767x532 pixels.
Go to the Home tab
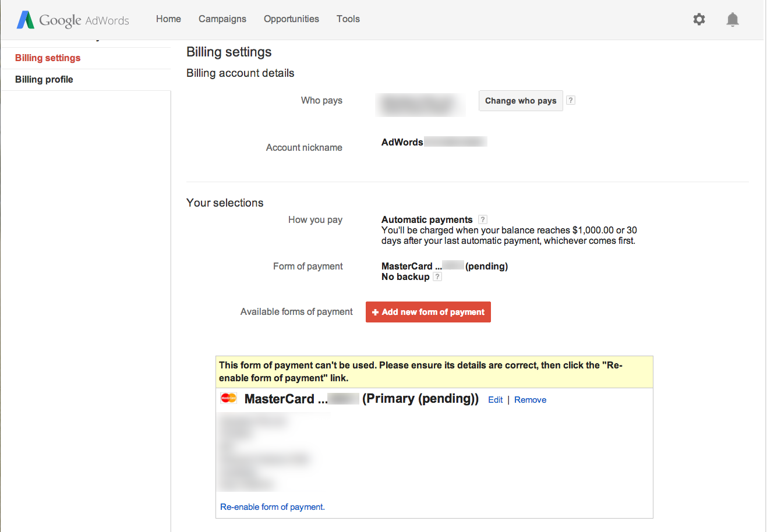(x=168, y=19)
